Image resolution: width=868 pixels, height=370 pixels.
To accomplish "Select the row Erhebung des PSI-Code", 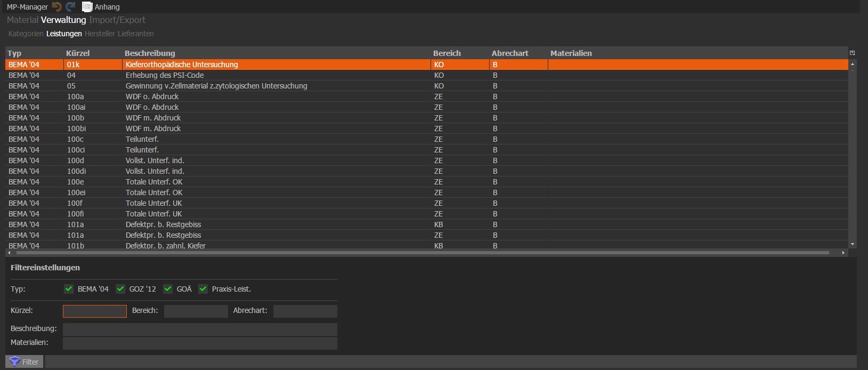I will pyautogui.click(x=165, y=75).
